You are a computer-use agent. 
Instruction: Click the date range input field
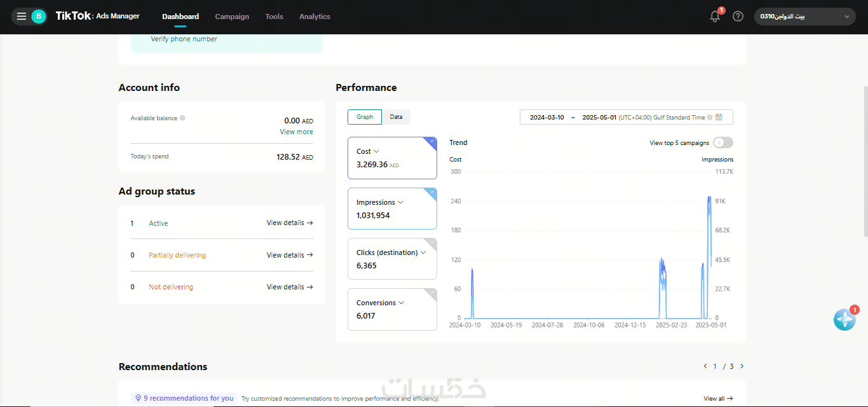pyautogui.click(x=626, y=117)
